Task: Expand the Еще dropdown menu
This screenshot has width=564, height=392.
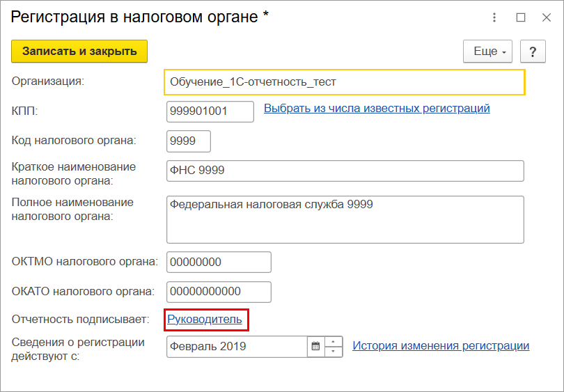Action: (x=487, y=52)
